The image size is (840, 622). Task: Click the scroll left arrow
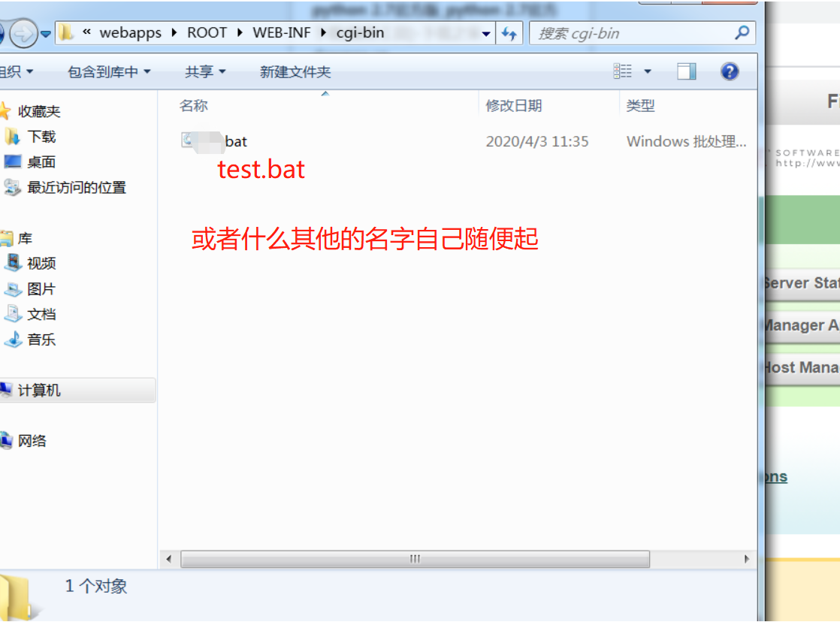tap(169, 559)
